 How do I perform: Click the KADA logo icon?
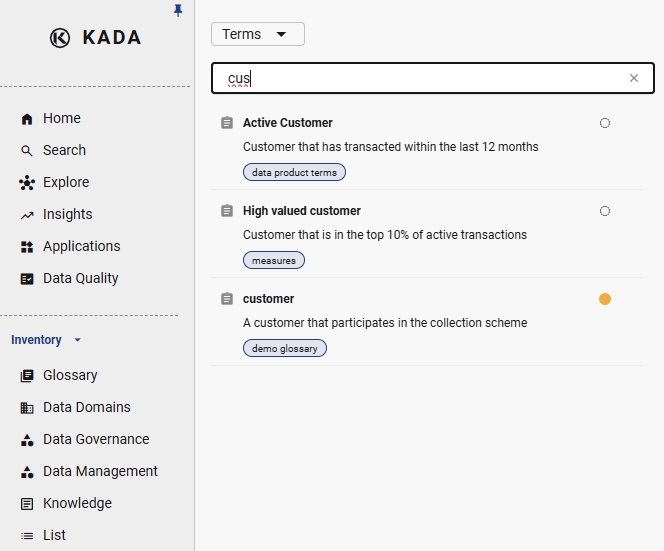pyautogui.click(x=60, y=38)
